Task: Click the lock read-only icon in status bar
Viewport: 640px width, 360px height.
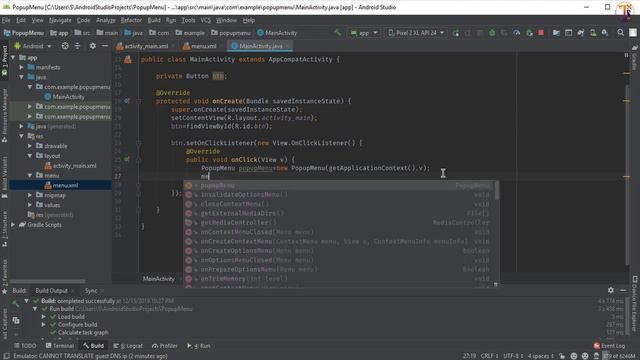Action: pos(562,356)
